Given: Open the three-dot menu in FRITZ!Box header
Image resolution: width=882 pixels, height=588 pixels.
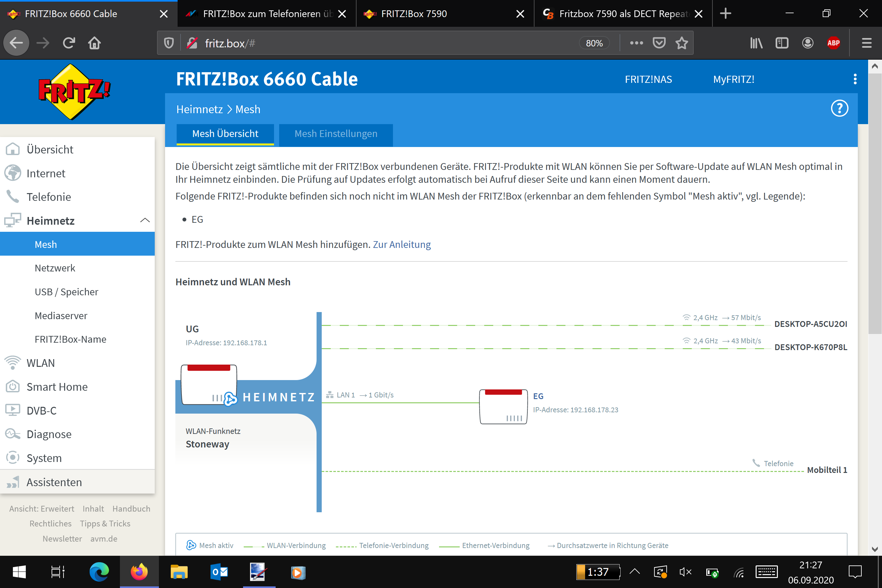Looking at the screenshot, I should coord(855,79).
